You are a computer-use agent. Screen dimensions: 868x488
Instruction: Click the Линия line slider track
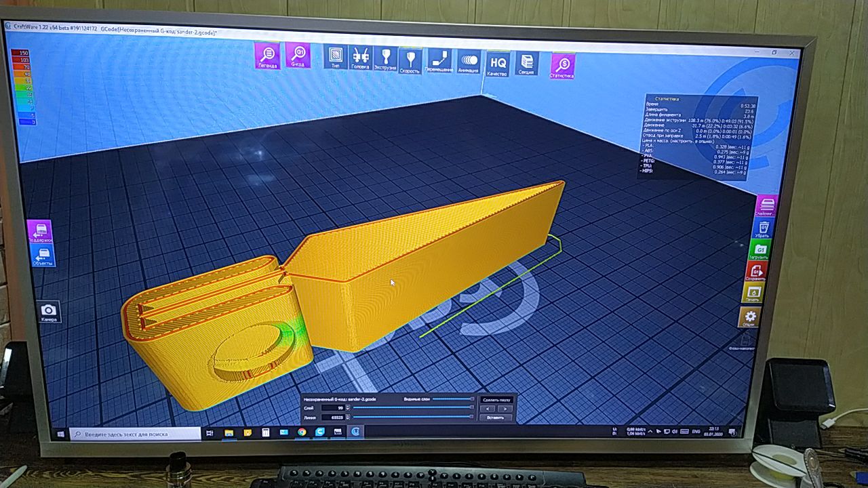(x=412, y=417)
